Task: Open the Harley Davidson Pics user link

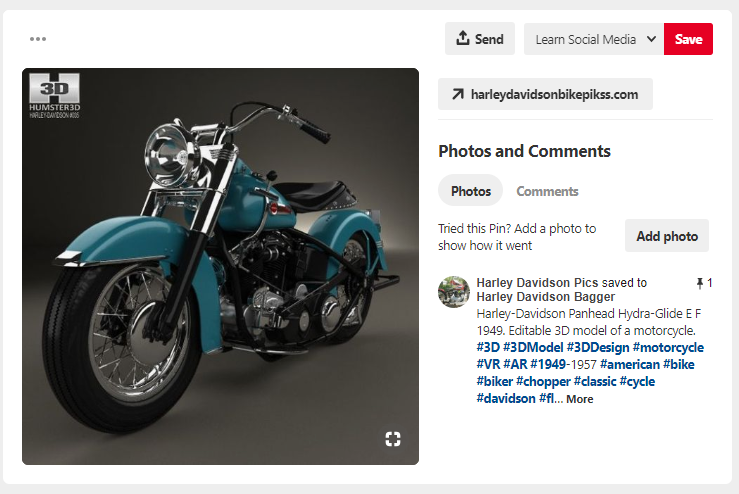Action: (x=537, y=282)
